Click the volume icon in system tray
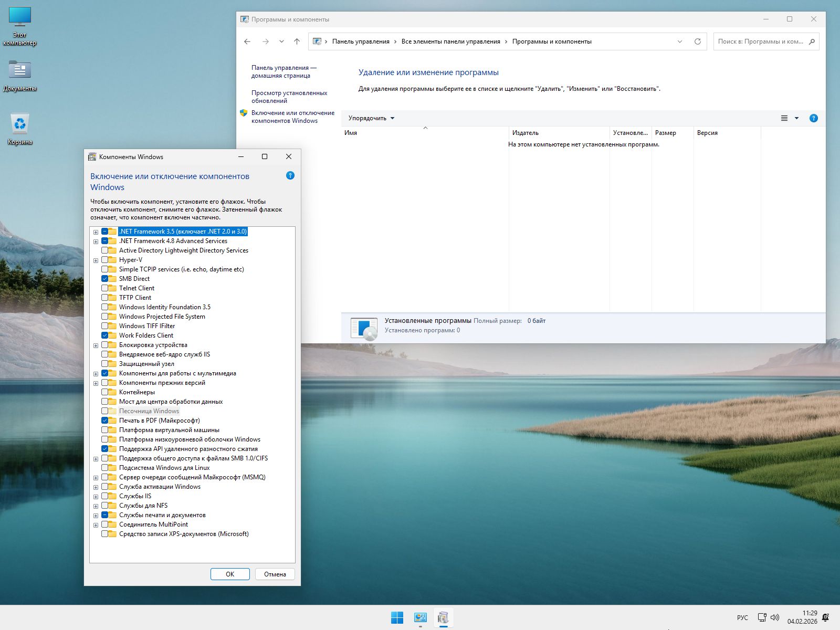The image size is (840, 630). point(775,617)
